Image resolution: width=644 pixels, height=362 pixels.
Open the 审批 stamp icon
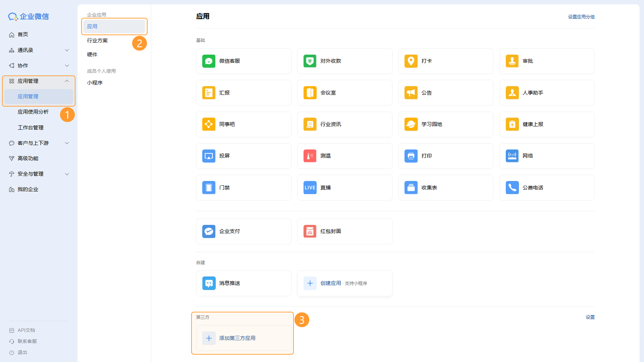coord(512,61)
